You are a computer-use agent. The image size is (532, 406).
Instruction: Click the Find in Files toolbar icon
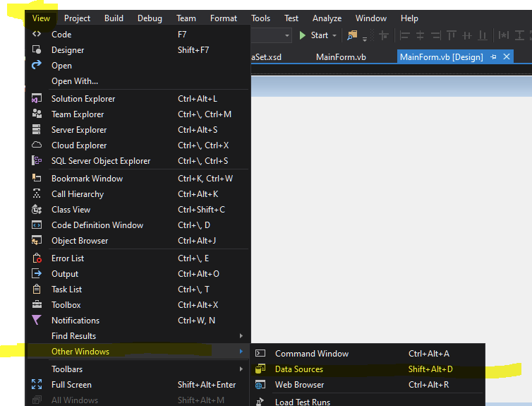pyautogui.click(x=353, y=35)
